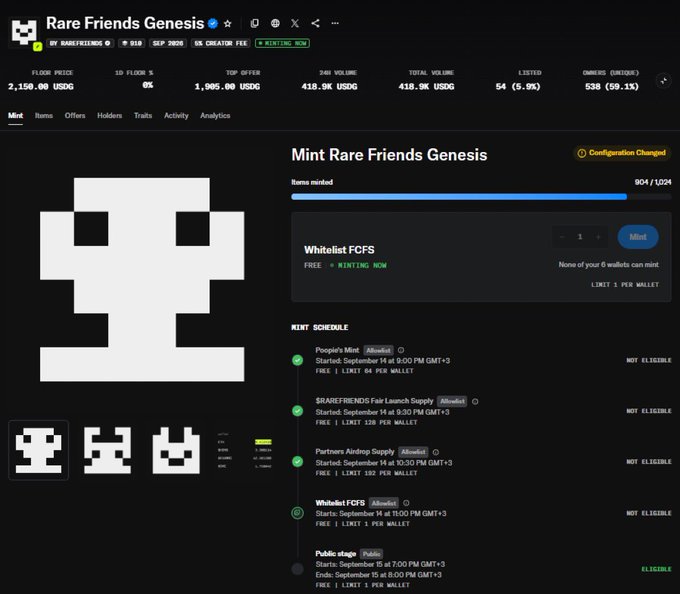
Task: Click the 910 items count badge
Action: [132, 43]
